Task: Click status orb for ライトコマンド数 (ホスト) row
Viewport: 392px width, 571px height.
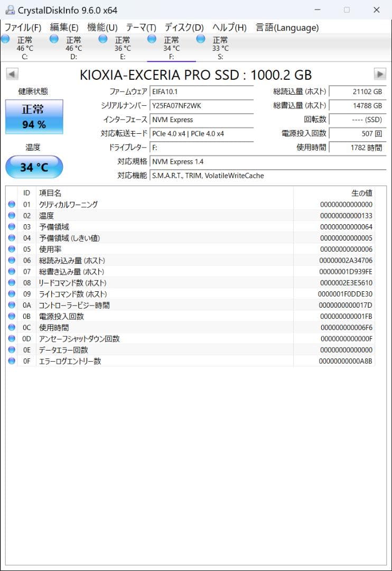Action: tap(12, 294)
